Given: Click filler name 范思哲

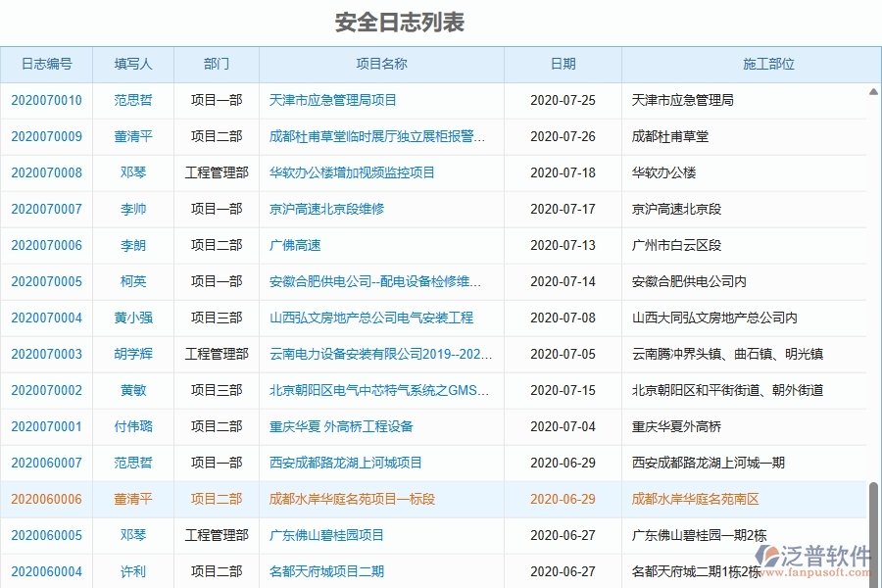Looking at the screenshot, I should pos(132,99).
